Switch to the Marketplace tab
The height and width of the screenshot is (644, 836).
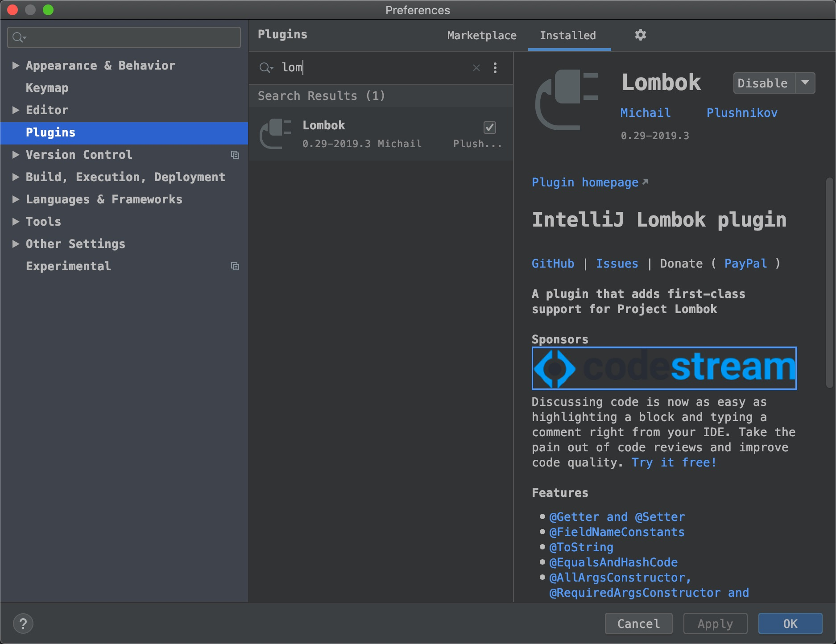pyautogui.click(x=482, y=35)
